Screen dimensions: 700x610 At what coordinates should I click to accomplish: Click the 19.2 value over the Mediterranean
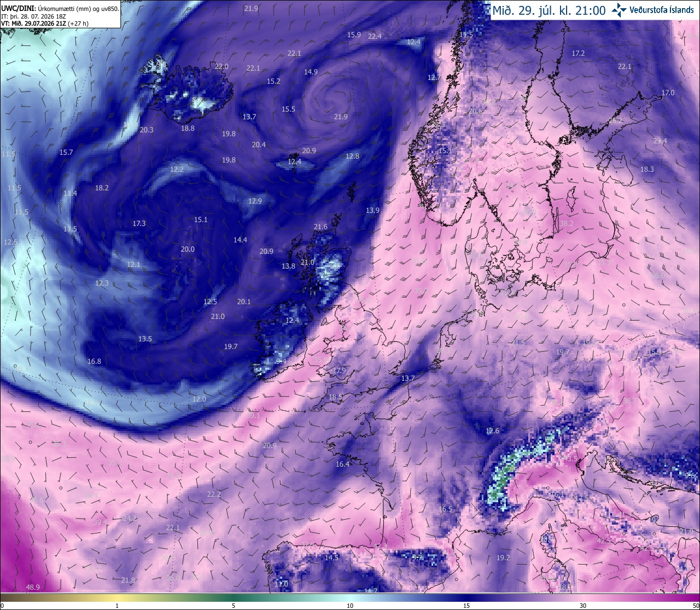coord(503,557)
